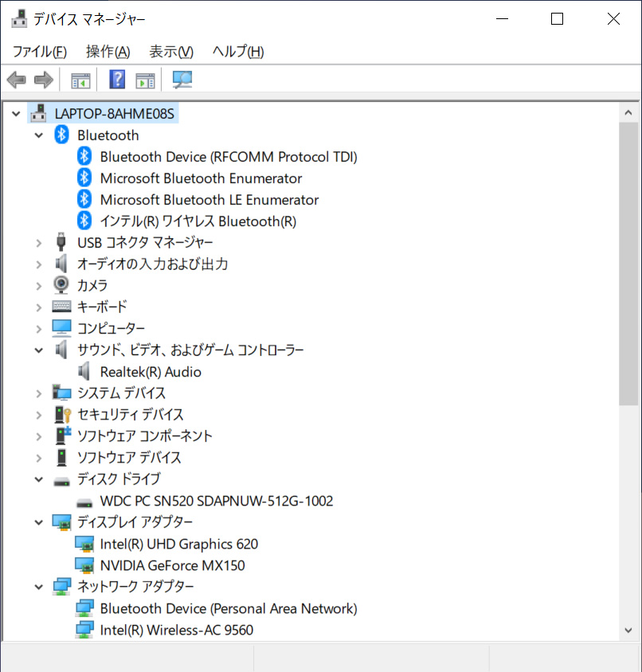This screenshot has width=642, height=672.
Task: Open Help using the toolbar question mark icon
Action: [x=116, y=79]
